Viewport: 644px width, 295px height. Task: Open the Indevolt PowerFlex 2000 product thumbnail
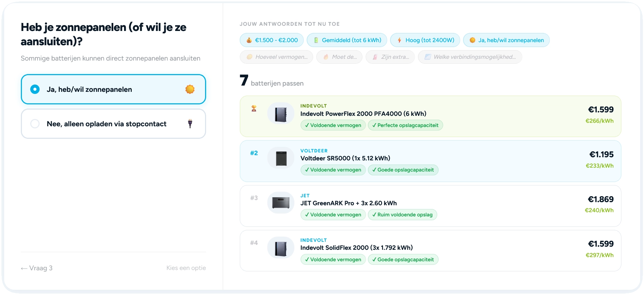(281, 113)
